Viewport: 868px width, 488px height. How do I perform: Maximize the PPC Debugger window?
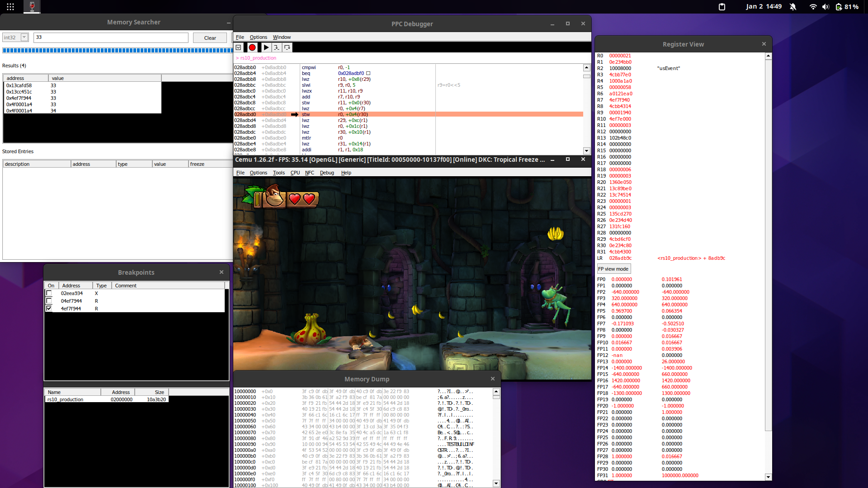[x=568, y=24]
